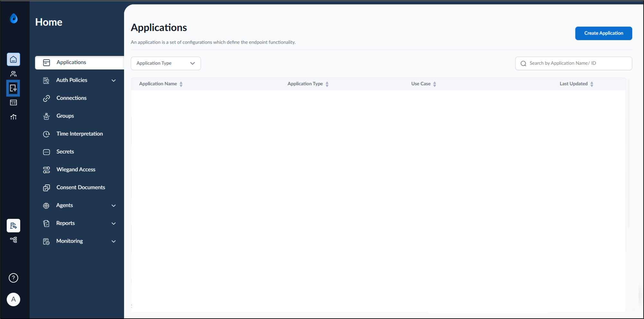Screen dimensions: 644x319
Task: Click the Agents label
Action: pos(65,205)
